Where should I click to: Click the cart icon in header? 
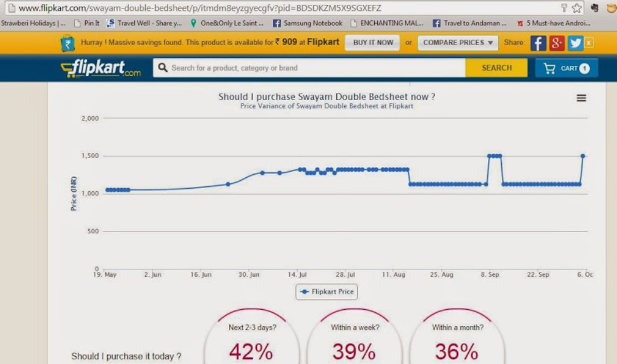550,69
